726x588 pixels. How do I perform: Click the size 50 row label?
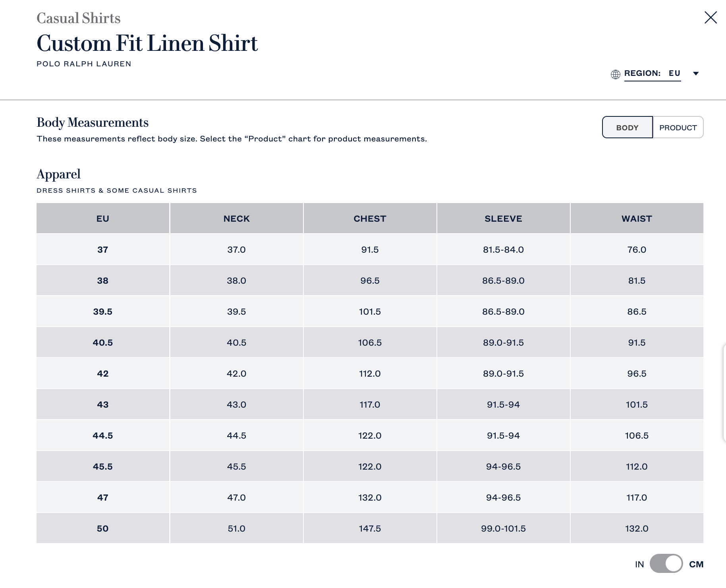tap(103, 528)
